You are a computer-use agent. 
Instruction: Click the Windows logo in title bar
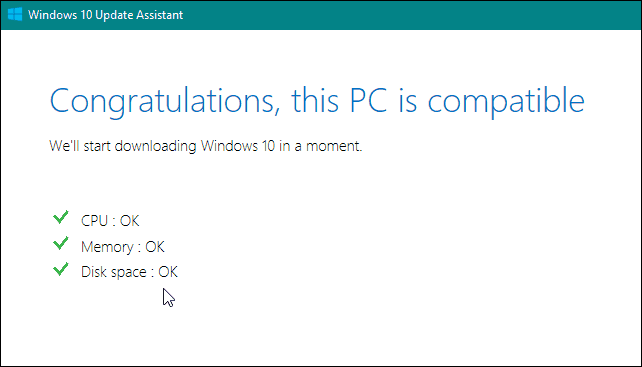click(15, 15)
